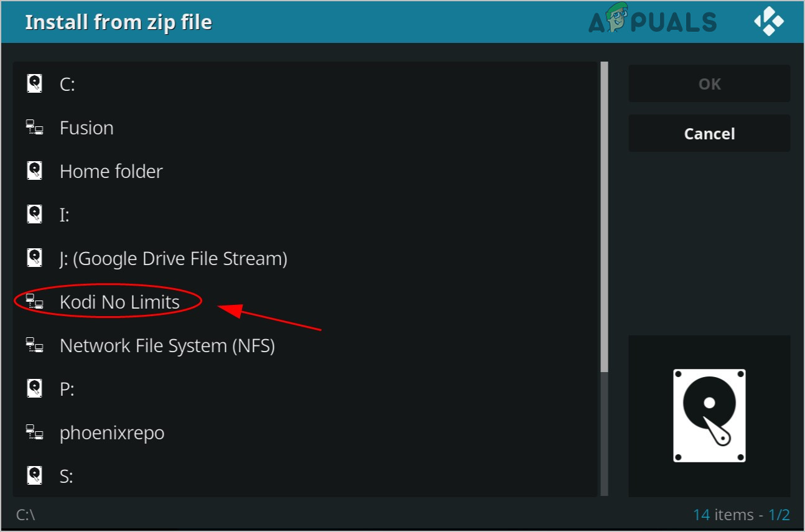The width and height of the screenshot is (805, 532).
Task: Select the I: drive entry
Action: tap(65, 215)
